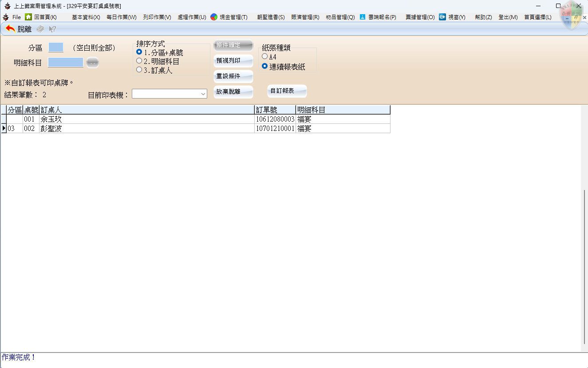Select sort by 2.明細科目
Viewport: 588px width, 368px height.
139,61
